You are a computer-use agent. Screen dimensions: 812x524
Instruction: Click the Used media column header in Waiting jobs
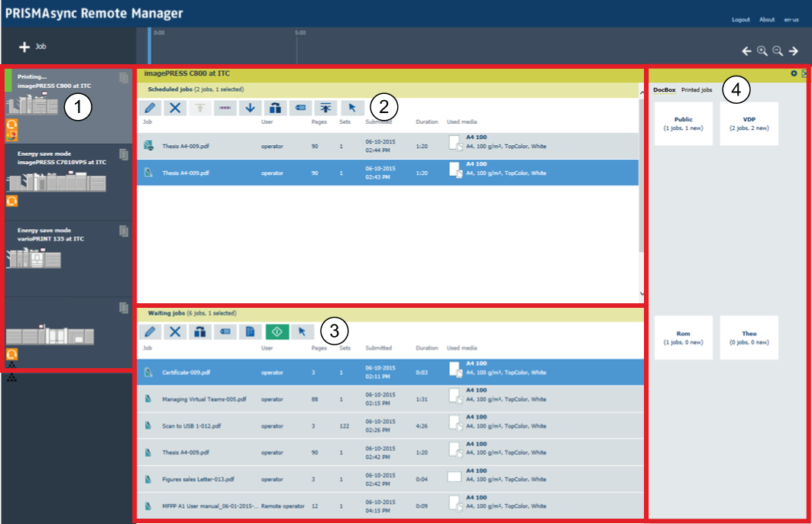(x=462, y=348)
